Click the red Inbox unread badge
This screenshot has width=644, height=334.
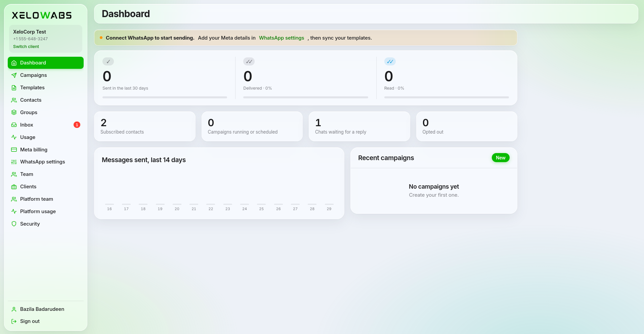(x=77, y=125)
